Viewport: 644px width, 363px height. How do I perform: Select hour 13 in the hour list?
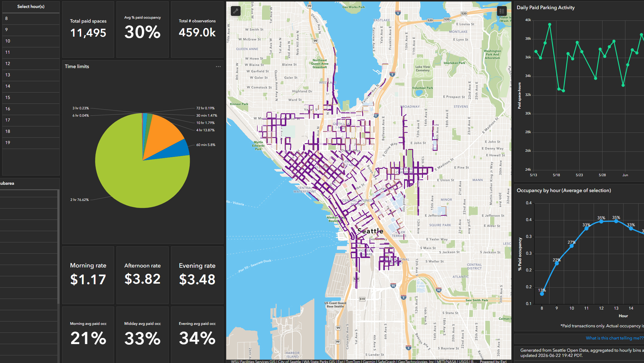click(31, 75)
